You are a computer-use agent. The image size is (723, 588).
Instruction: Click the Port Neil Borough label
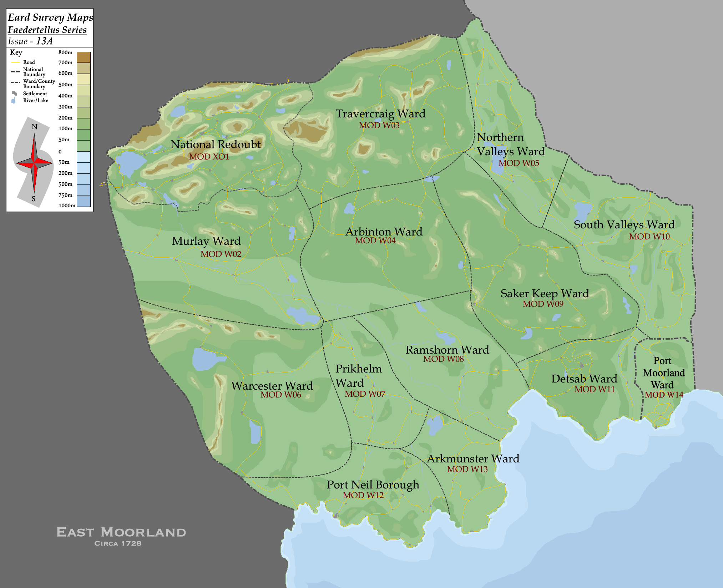click(x=373, y=485)
